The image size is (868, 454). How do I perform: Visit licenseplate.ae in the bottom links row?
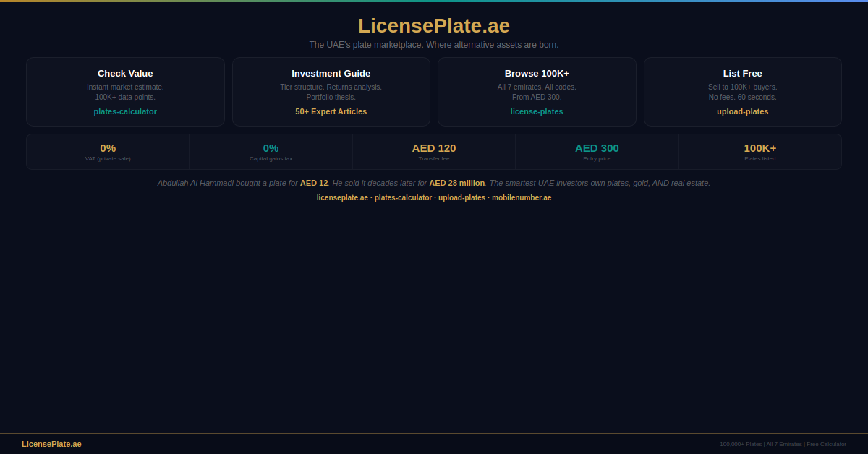click(x=342, y=198)
